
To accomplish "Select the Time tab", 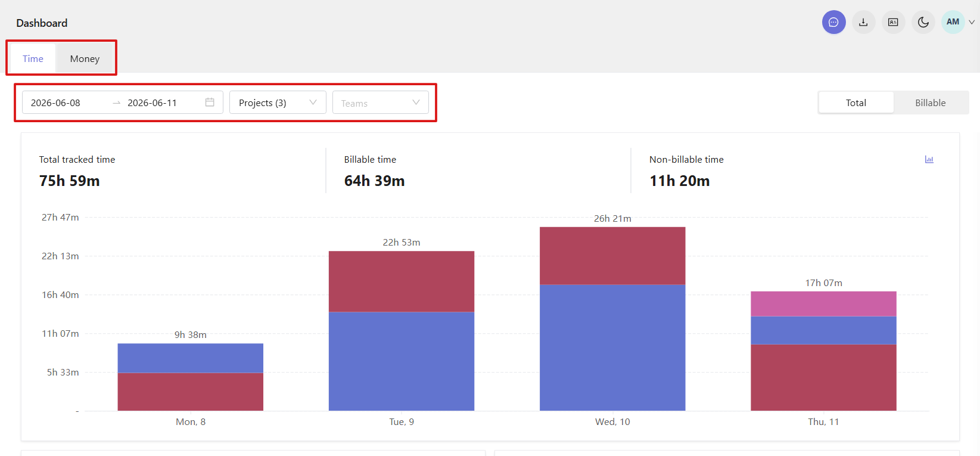I will [33, 58].
